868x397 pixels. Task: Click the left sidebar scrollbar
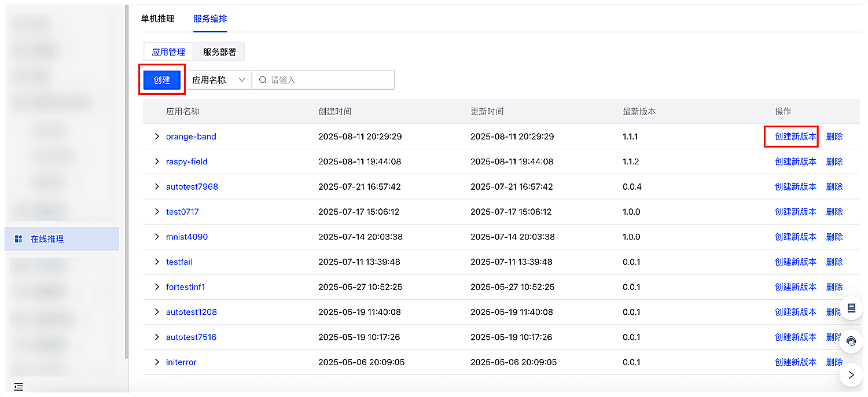pos(127,182)
